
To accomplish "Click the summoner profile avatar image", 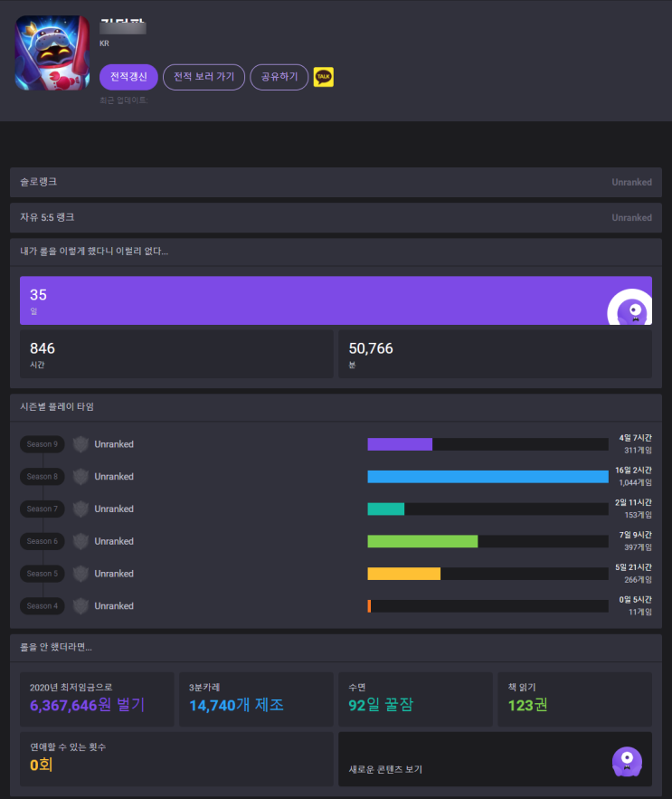I will coord(52,53).
